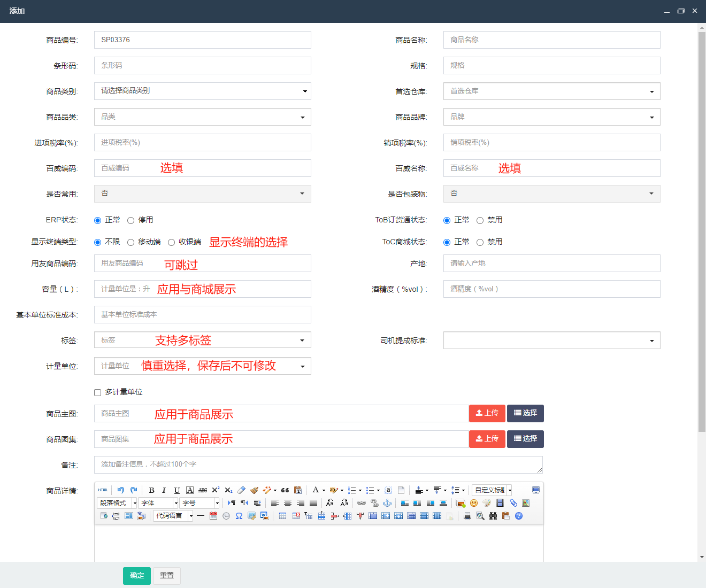Enable the 多计量单位 checkbox
Image resolution: width=706 pixels, height=588 pixels.
[97, 392]
